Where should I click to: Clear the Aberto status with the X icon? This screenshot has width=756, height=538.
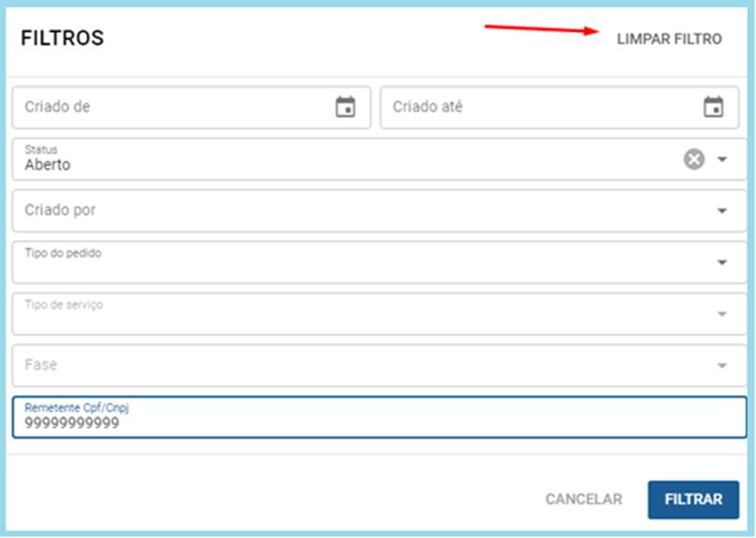pos(694,159)
